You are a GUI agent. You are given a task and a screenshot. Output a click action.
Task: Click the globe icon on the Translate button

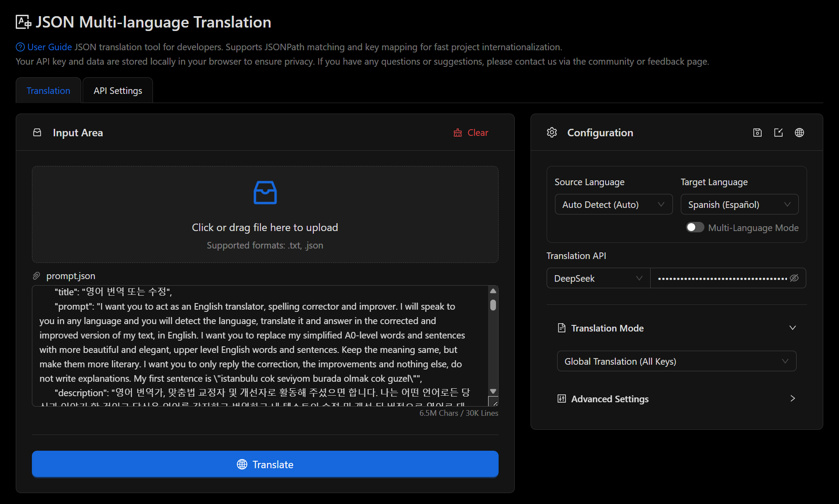242,464
